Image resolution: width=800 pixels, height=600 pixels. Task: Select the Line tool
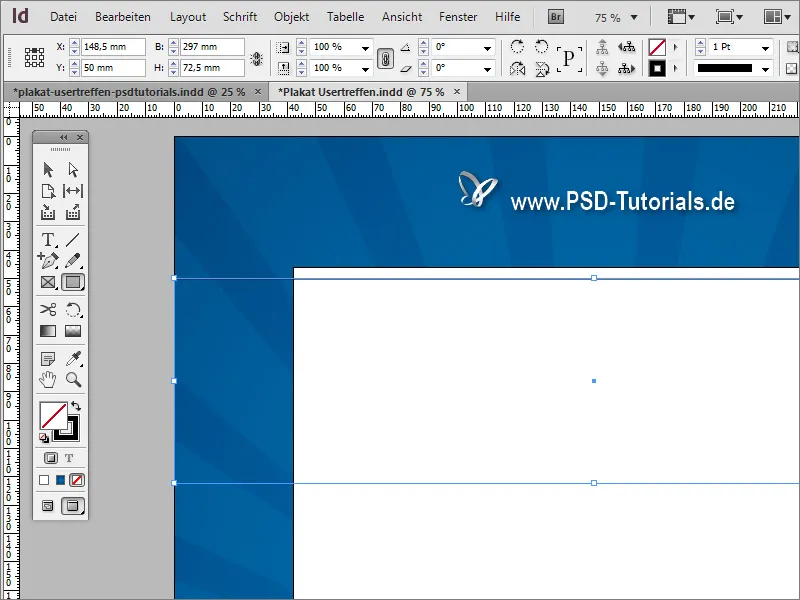[73, 240]
